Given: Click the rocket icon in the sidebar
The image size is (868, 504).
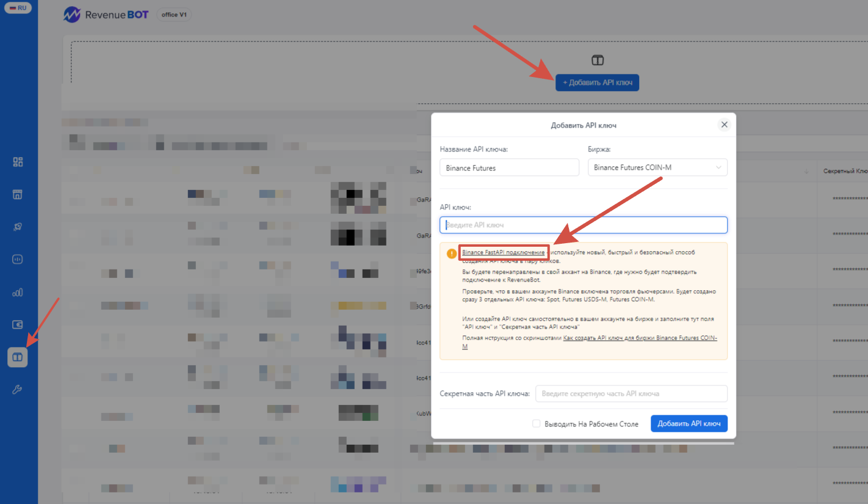Looking at the screenshot, I should point(18,227).
